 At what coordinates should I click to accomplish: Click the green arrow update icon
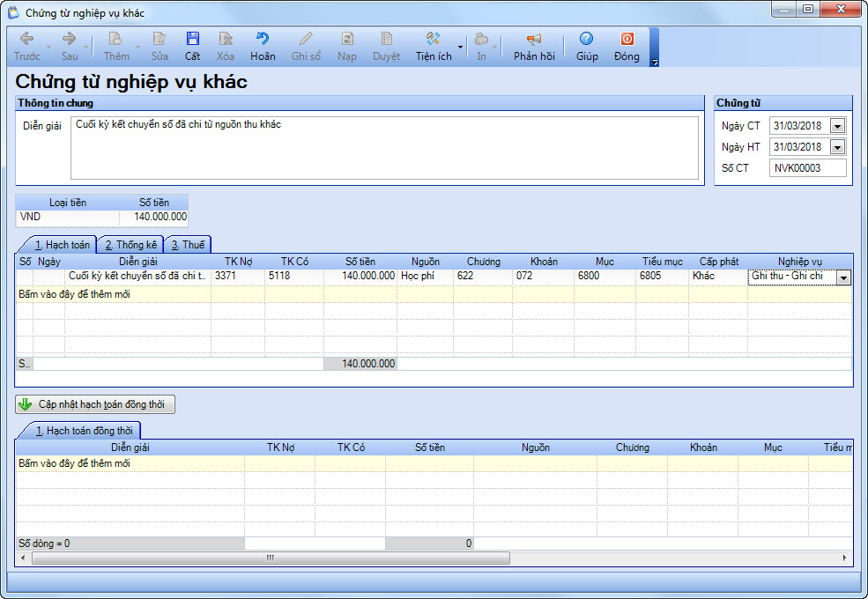click(x=26, y=404)
